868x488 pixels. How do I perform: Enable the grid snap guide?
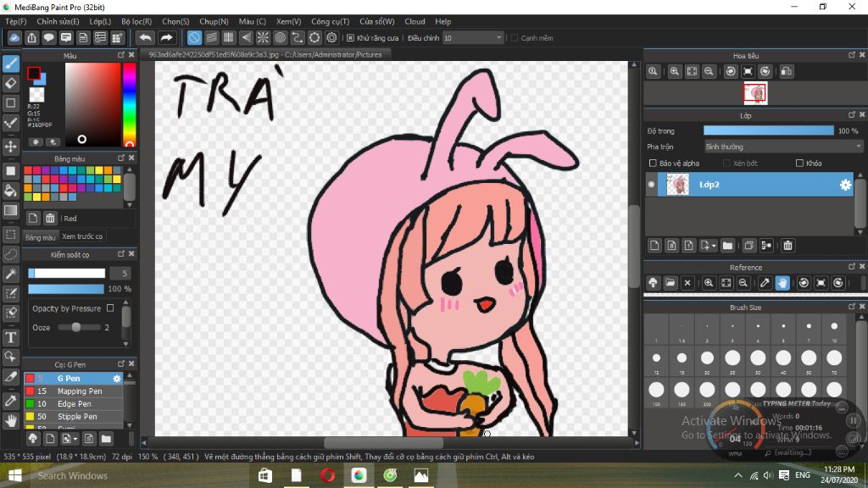(x=229, y=37)
